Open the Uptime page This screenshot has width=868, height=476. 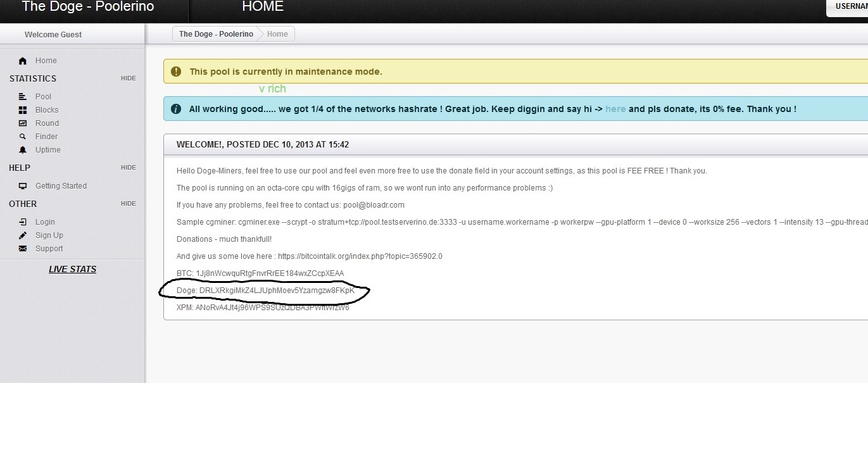point(48,150)
